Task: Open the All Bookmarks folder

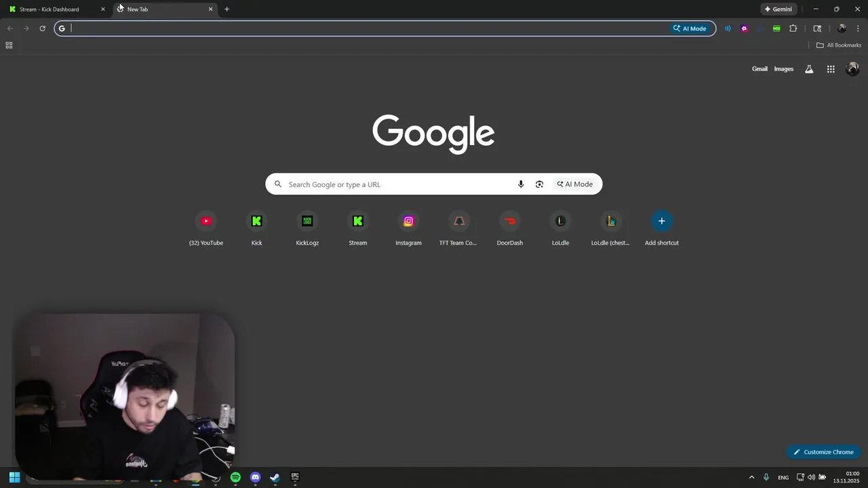Action: 839,45
